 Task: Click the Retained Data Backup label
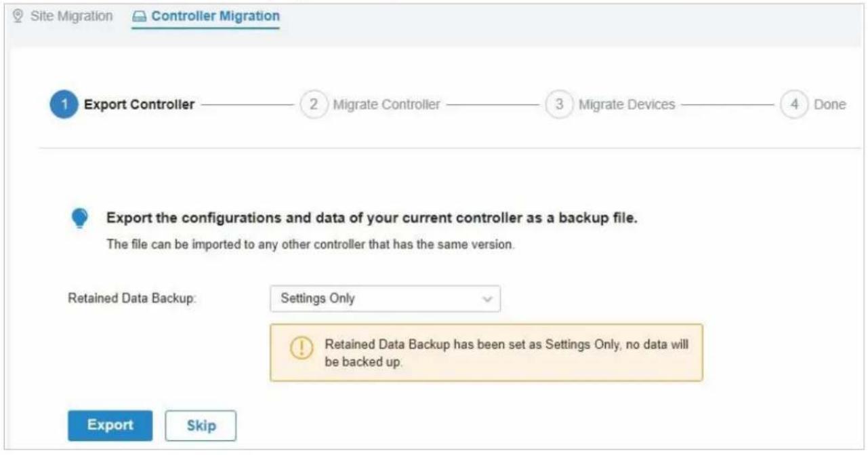click(132, 299)
